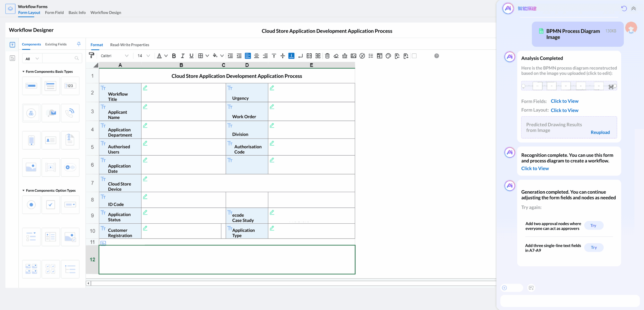The width and height of the screenshot is (644, 310).
Task: Click the split cells icon
Action: [318, 56]
